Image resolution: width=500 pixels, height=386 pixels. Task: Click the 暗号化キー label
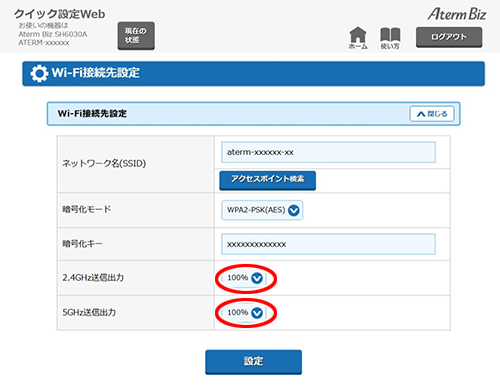tap(82, 244)
